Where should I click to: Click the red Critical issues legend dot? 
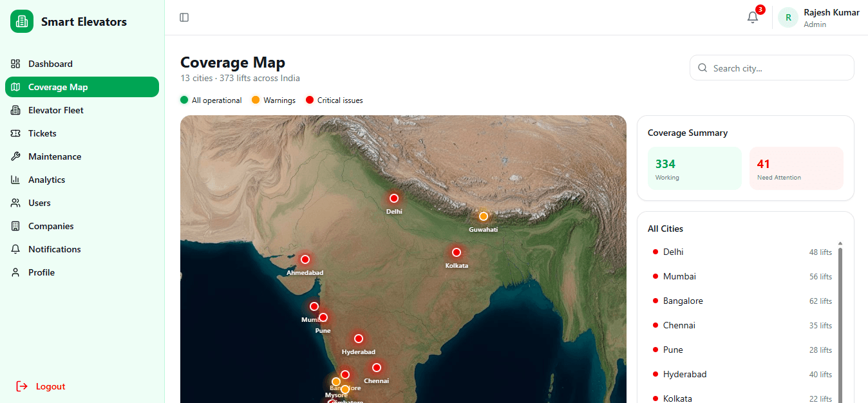(310, 100)
